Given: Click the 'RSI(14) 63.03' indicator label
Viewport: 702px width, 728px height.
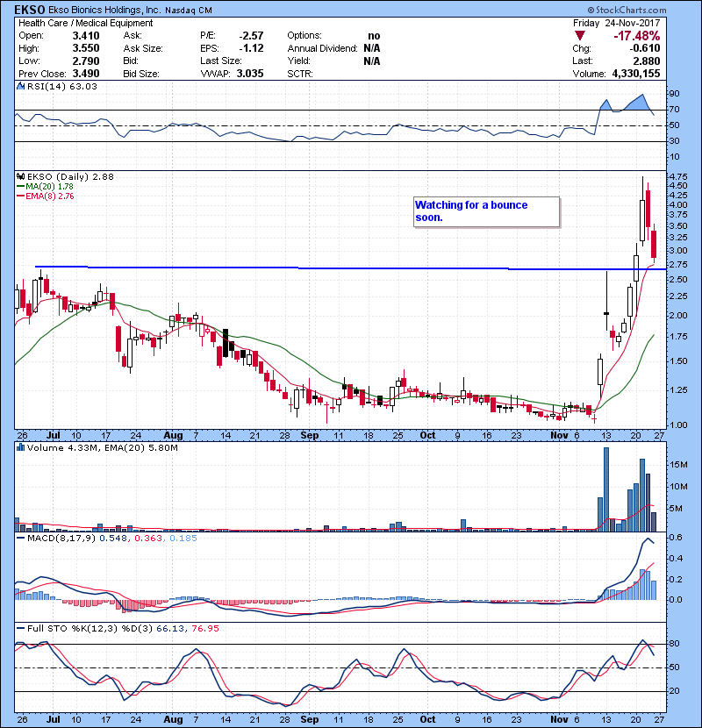Looking at the screenshot, I should click(62, 86).
